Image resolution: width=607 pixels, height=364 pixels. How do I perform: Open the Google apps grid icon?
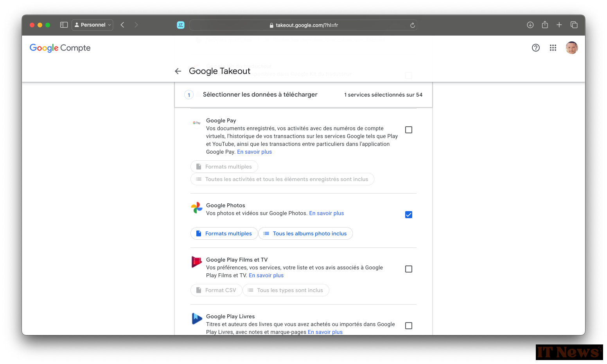(553, 48)
